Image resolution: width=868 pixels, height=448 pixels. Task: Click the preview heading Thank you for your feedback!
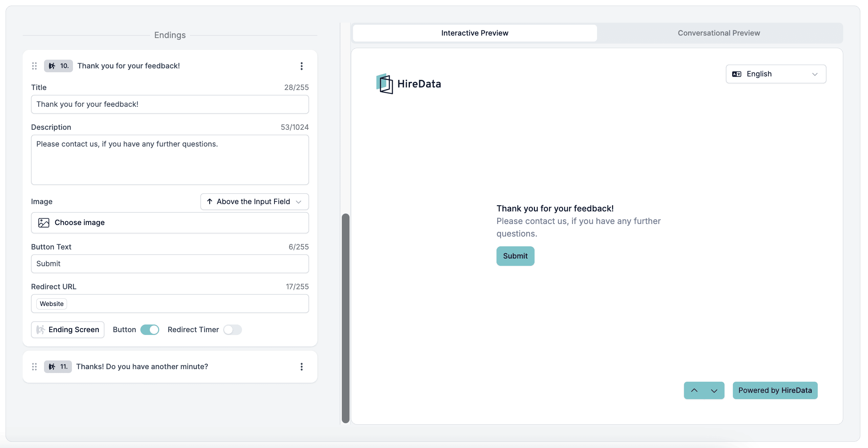555,209
